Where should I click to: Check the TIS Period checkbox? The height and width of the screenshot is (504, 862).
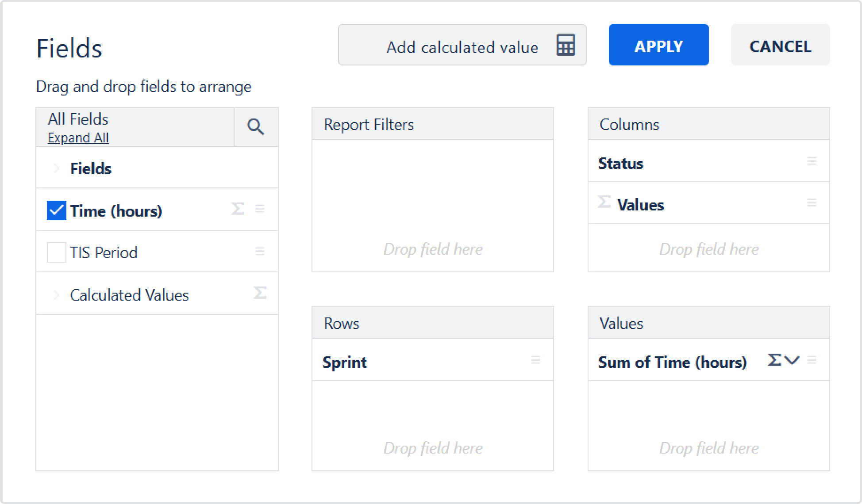click(57, 252)
